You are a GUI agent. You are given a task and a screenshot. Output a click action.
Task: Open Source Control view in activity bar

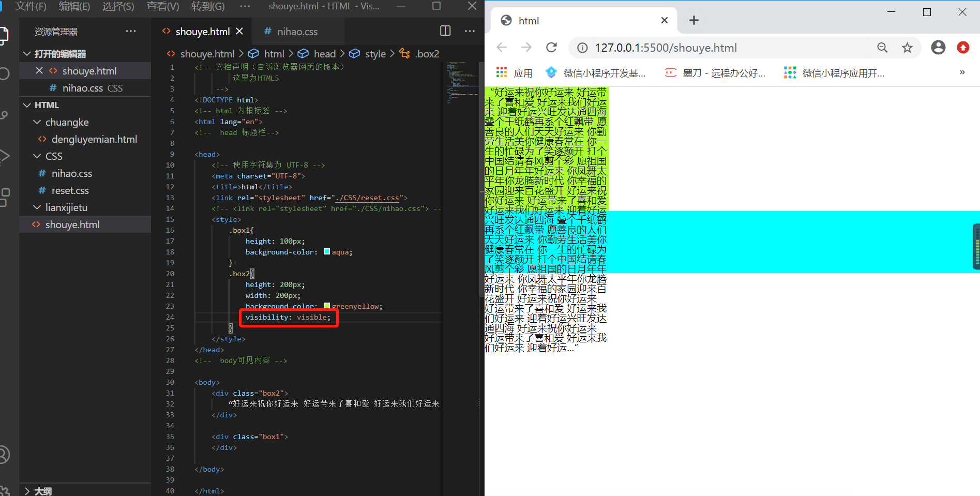point(4,115)
